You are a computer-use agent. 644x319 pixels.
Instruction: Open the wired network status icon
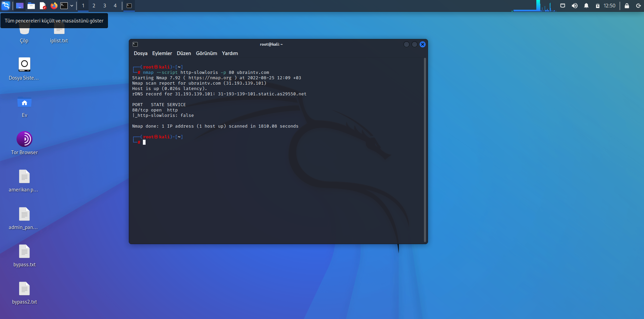(563, 6)
